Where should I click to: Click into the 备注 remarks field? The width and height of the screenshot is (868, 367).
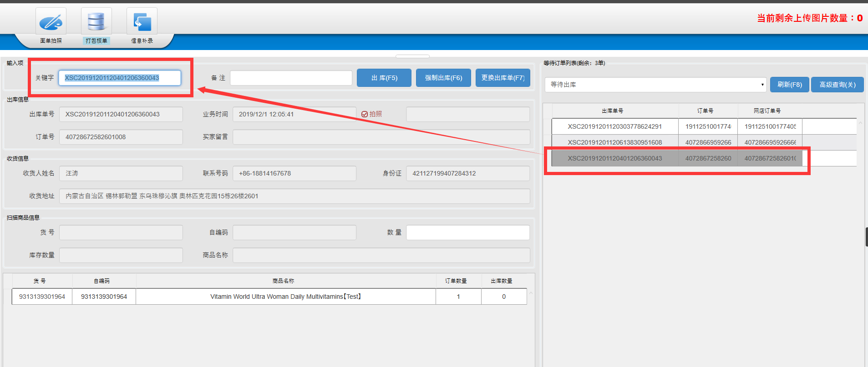(x=291, y=78)
